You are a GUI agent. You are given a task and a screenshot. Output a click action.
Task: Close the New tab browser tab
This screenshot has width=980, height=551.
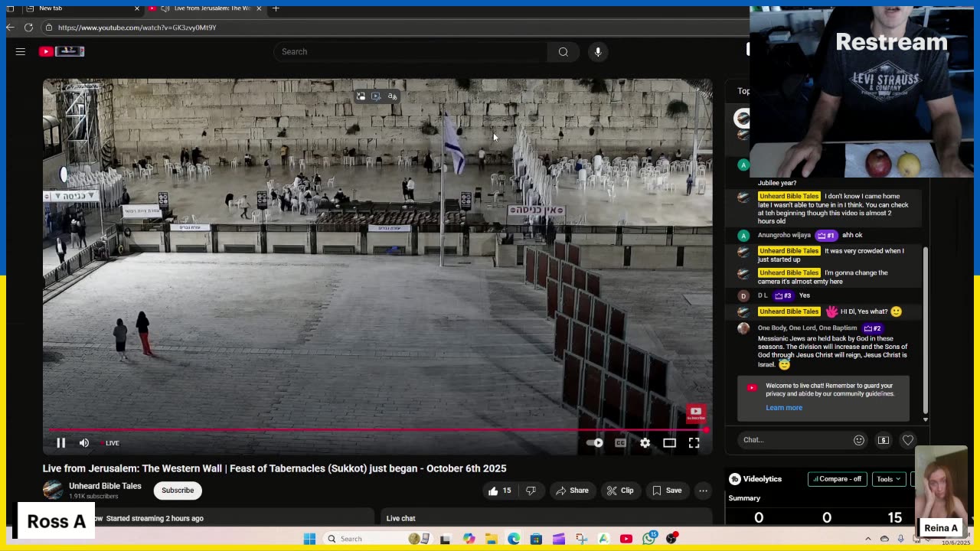137,8
